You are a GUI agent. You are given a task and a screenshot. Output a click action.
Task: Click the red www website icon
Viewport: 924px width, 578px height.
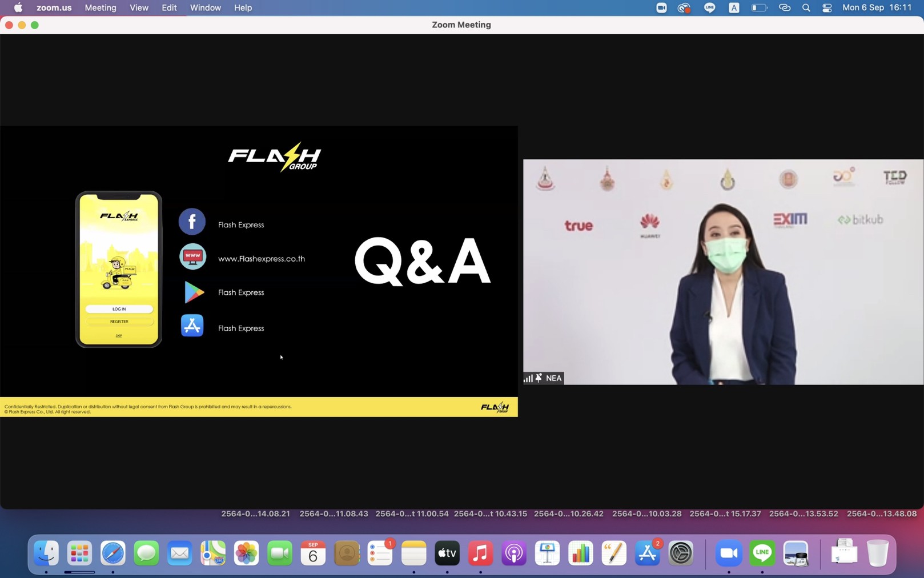pyautogui.click(x=192, y=257)
